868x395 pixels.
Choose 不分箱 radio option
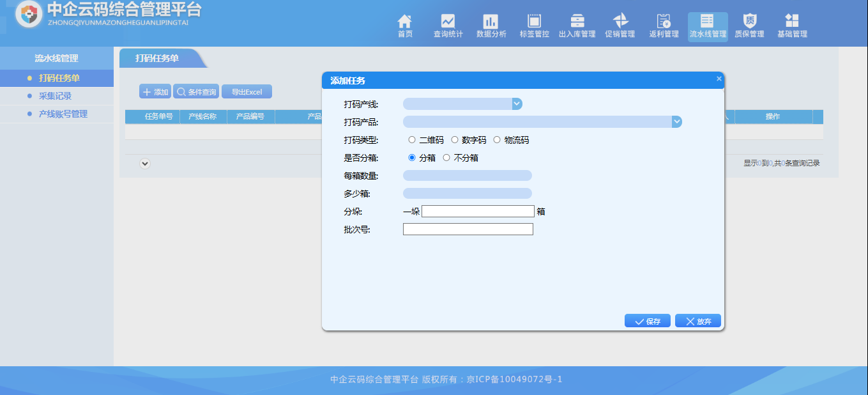click(446, 158)
